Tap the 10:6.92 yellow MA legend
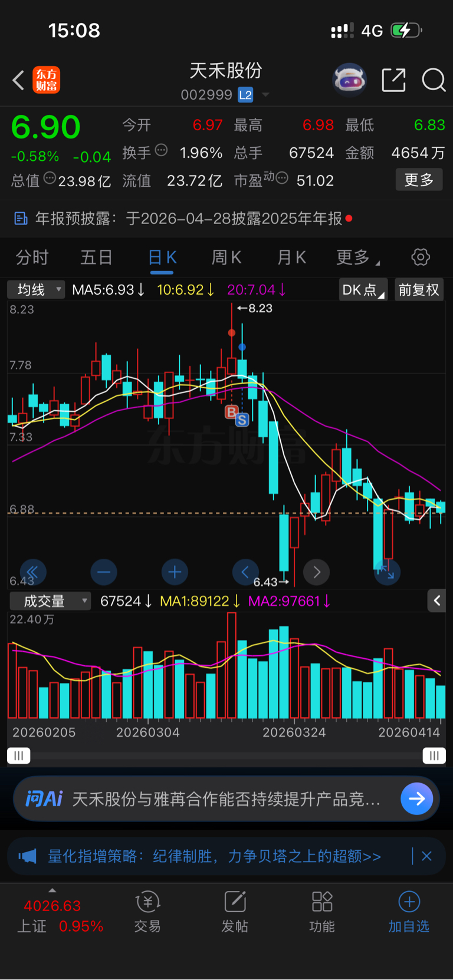 pyautogui.click(x=186, y=289)
